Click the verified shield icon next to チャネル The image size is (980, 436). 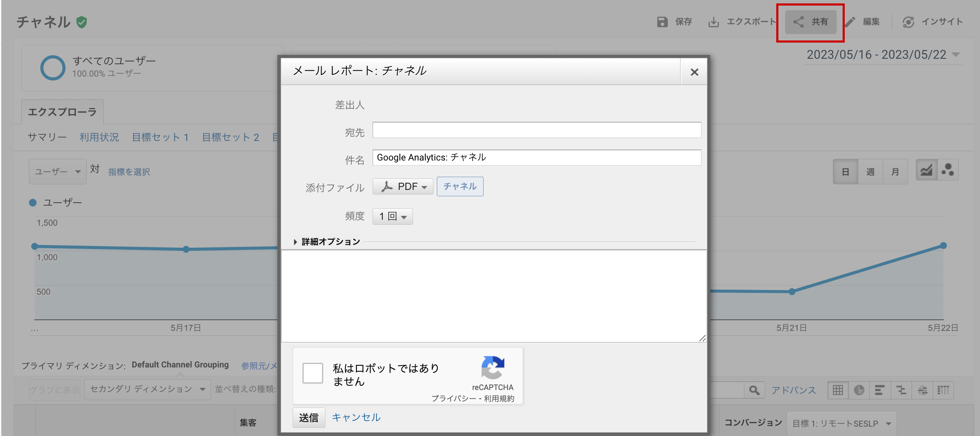click(82, 22)
